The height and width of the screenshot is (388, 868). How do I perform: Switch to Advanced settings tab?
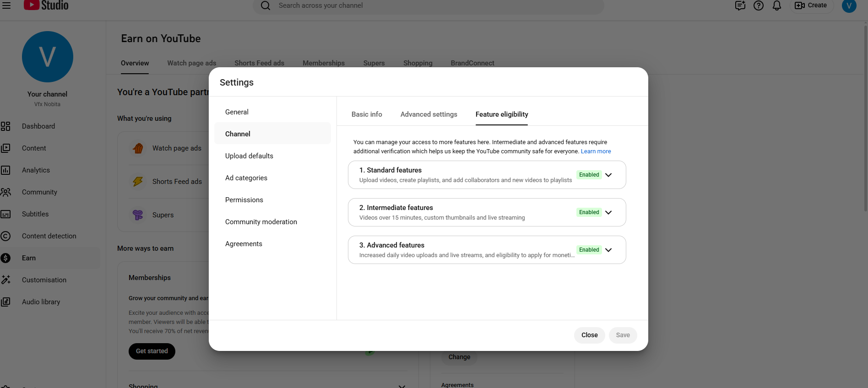429,114
